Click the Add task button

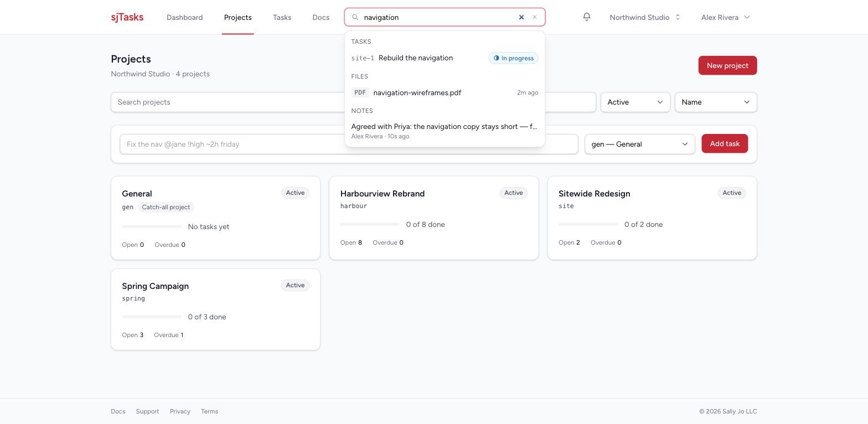click(725, 143)
